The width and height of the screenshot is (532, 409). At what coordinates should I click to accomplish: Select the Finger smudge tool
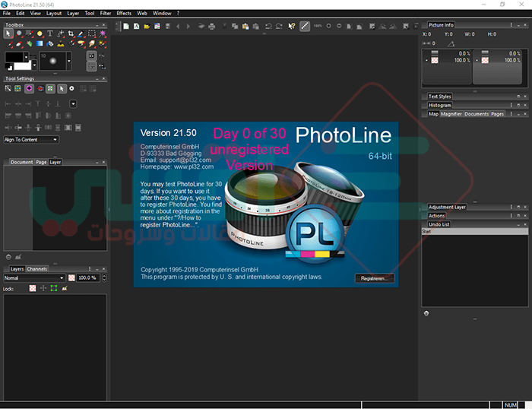[x=92, y=43]
